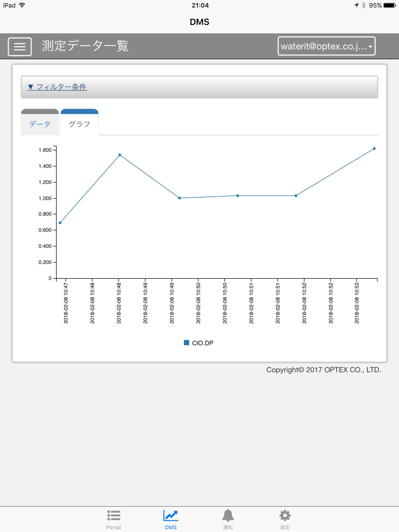Select the peak data point near 1.540
This screenshot has width=399, height=532.
[x=120, y=155]
